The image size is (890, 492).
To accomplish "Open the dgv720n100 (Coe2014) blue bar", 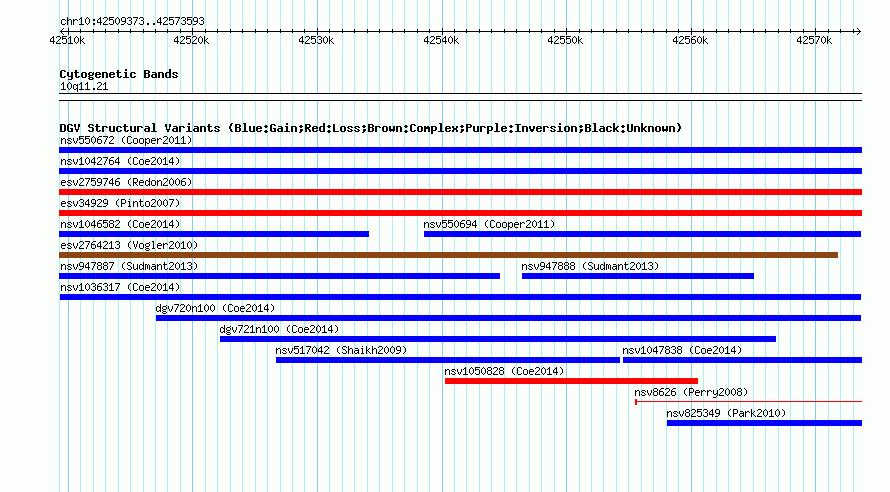I will tap(509, 318).
